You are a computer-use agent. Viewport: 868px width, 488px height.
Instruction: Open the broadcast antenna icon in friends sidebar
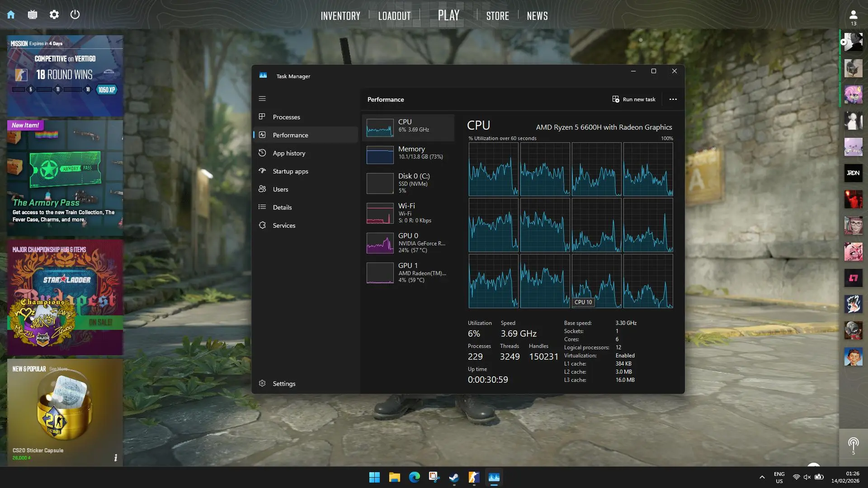[x=854, y=446]
